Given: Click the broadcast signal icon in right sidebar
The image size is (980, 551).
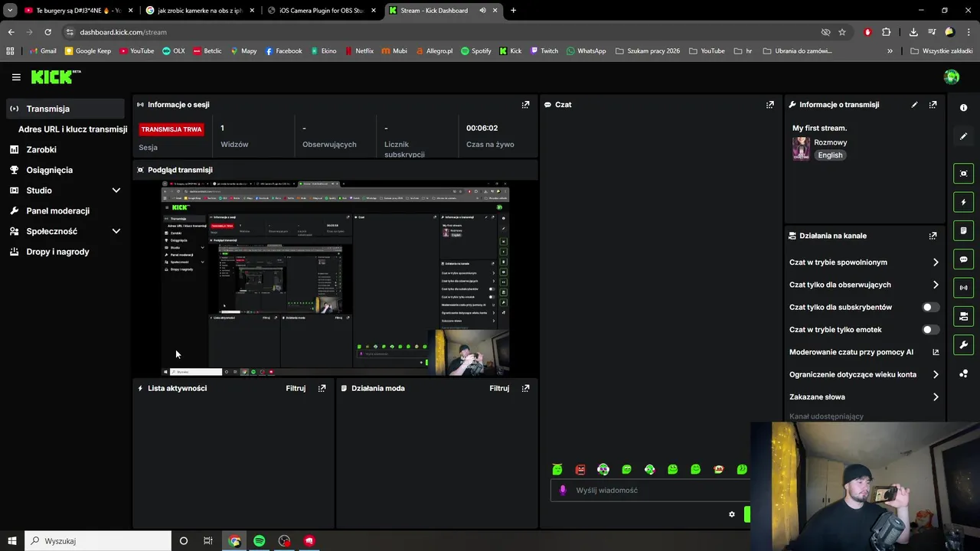Looking at the screenshot, I should 963,288.
